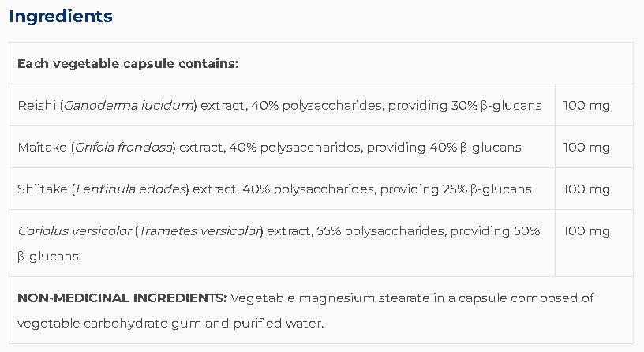
Task: Click the italic "Lentinula edodes" text
Action: (130, 189)
